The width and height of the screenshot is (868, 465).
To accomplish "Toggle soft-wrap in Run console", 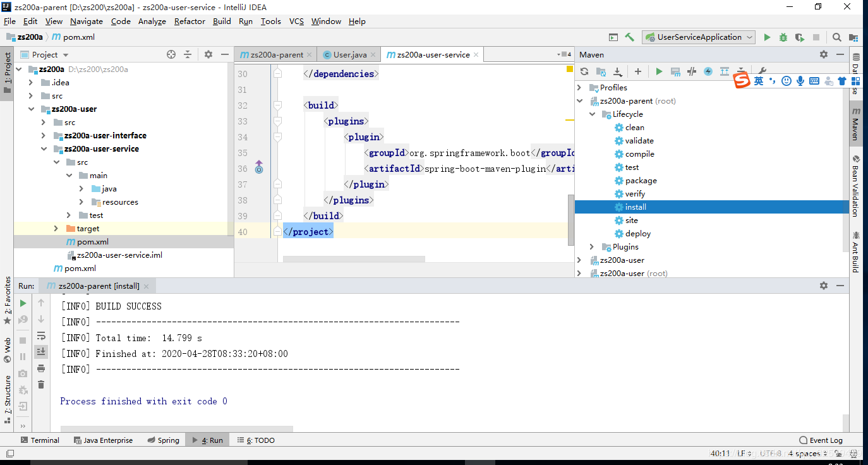I will tap(41, 335).
